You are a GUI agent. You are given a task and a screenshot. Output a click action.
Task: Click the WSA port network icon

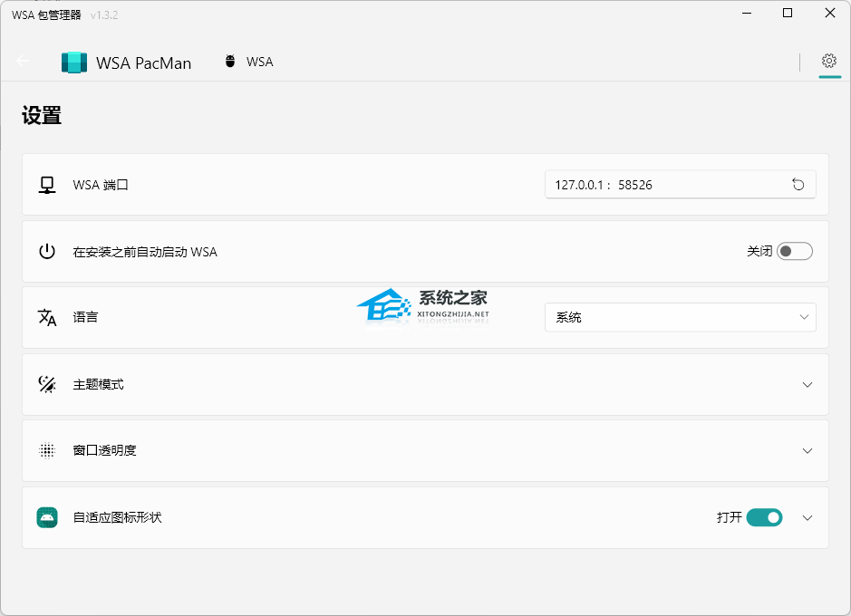(47, 185)
